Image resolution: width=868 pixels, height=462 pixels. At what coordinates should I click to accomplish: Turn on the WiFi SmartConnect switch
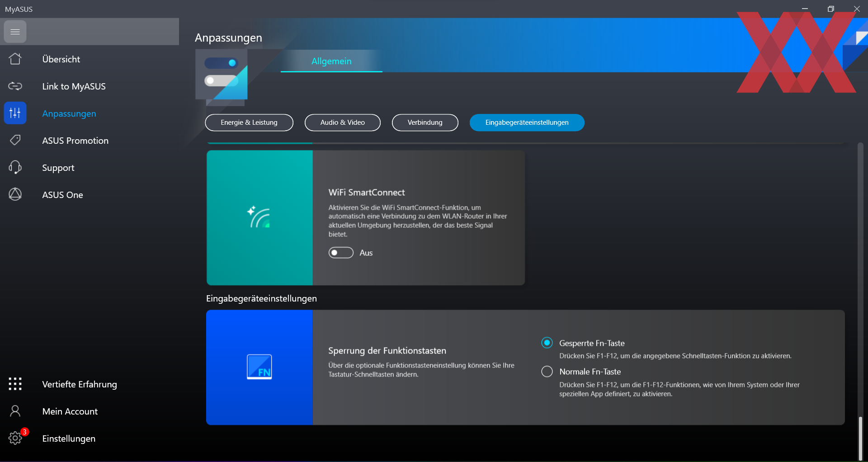pyautogui.click(x=341, y=253)
